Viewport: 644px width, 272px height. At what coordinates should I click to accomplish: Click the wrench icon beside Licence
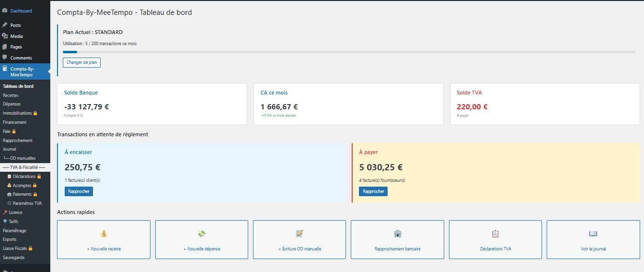coord(5,213)
